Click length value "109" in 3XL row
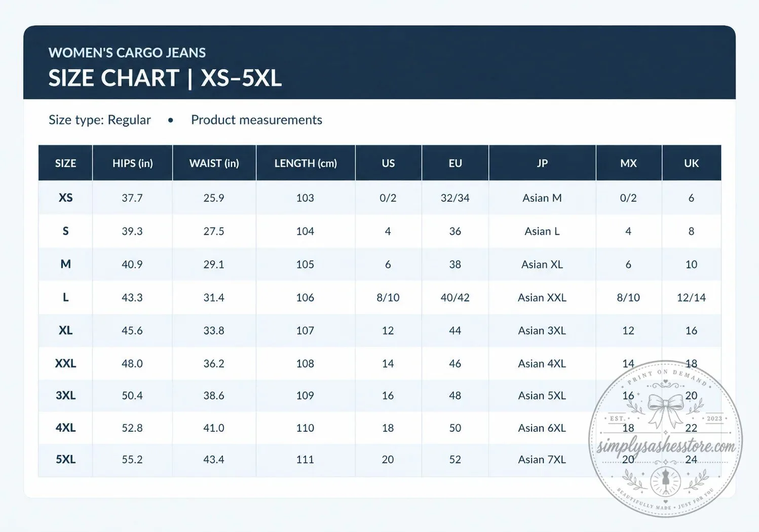This screenshot has height=532, width=759. (305, 395)
